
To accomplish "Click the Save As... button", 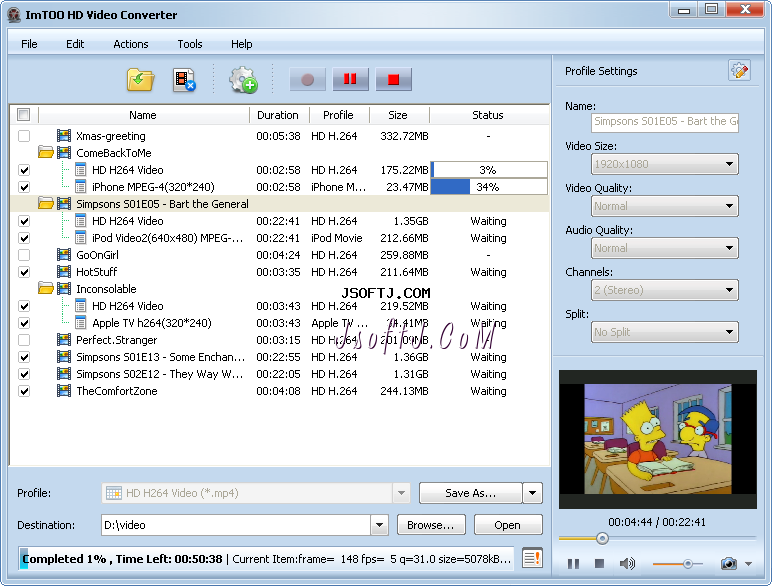I will pos(470,493).
